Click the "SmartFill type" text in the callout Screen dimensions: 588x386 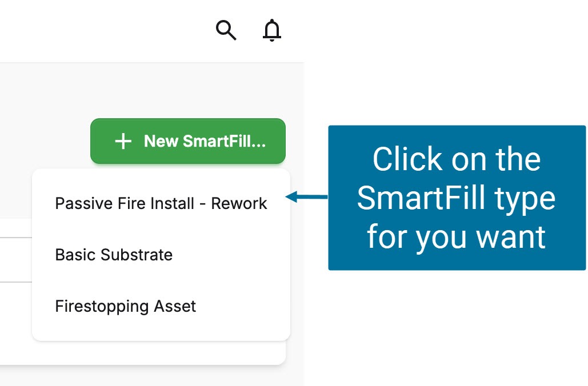[x=456, y=198]
